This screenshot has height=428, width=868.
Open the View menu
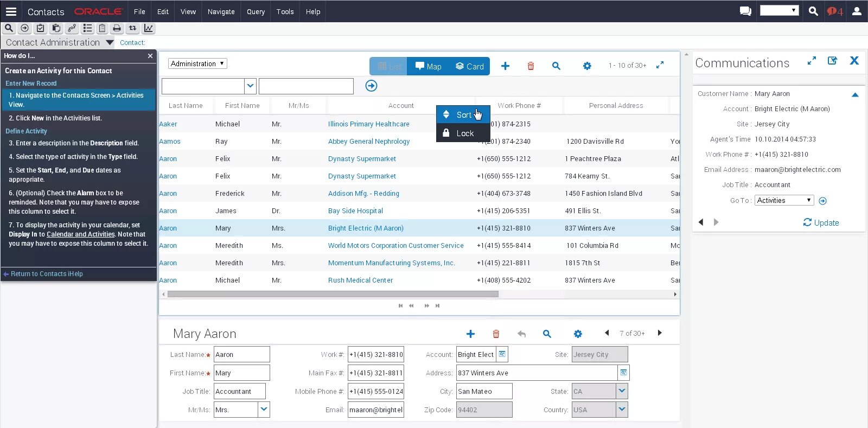pyautogui.click(x=188, y=11)
